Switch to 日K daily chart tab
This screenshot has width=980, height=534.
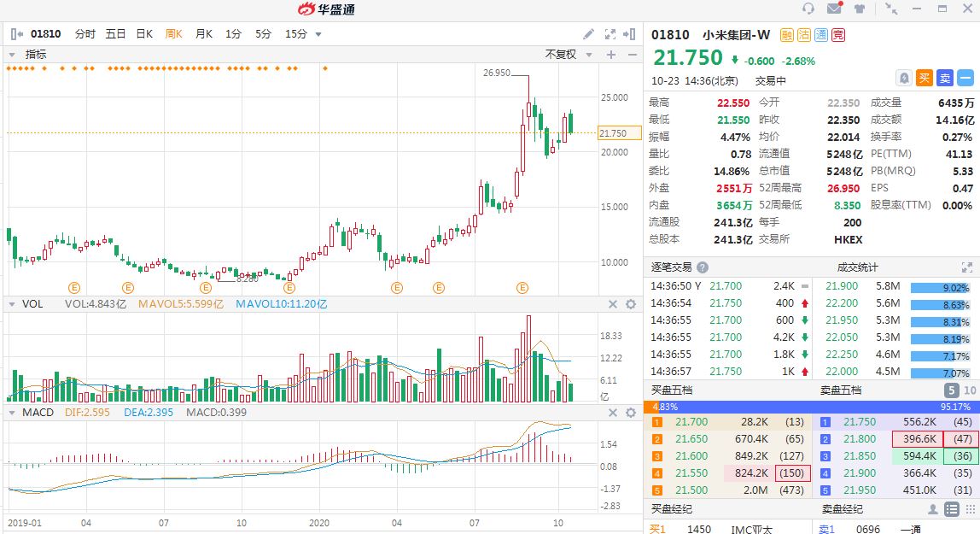click(144, 34)
